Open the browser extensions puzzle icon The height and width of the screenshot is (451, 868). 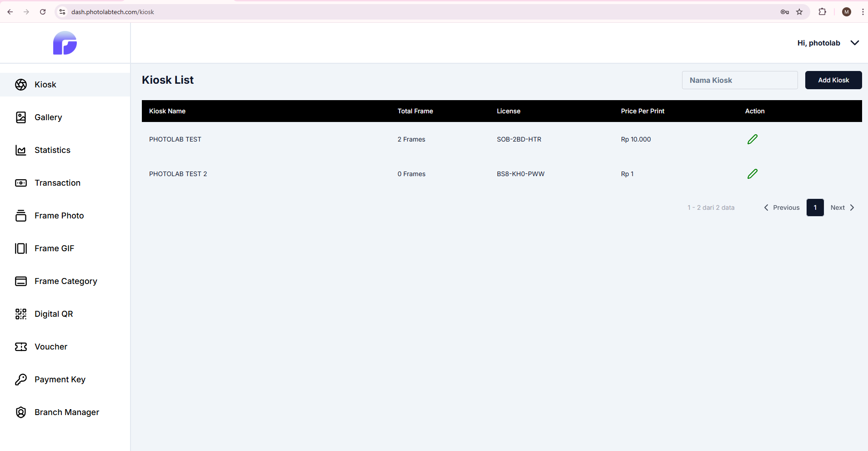pyautogui.click(x=822, y=12)
